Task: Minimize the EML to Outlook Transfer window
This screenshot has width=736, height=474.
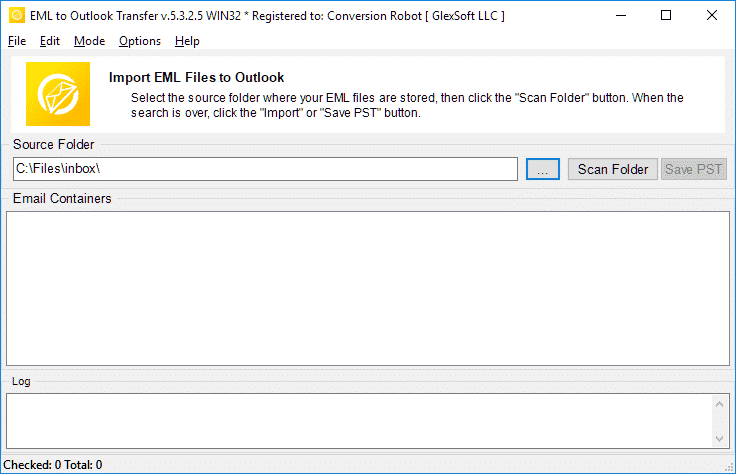Action: coord(621,15)
